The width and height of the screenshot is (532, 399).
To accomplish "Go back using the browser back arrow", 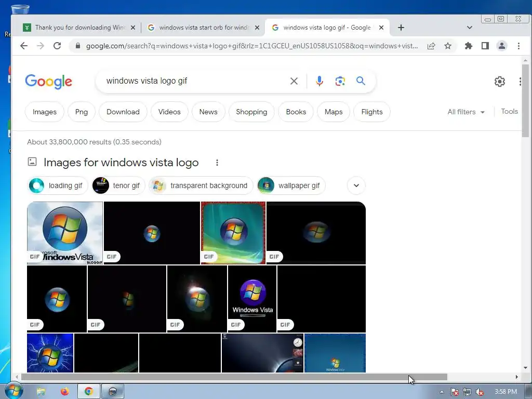I will click(x=24, y=46).
